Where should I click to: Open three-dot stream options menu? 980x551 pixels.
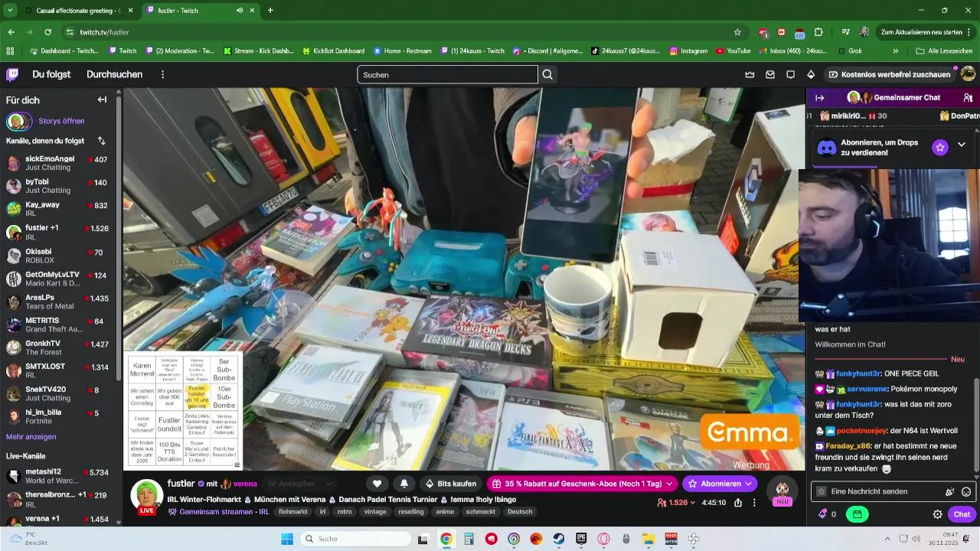tap(755, 503)
